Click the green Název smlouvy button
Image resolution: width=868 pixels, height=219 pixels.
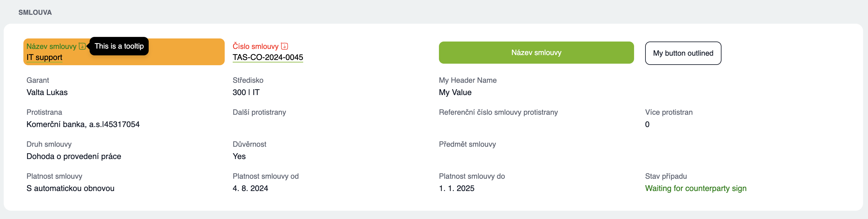tap(536, 53)
